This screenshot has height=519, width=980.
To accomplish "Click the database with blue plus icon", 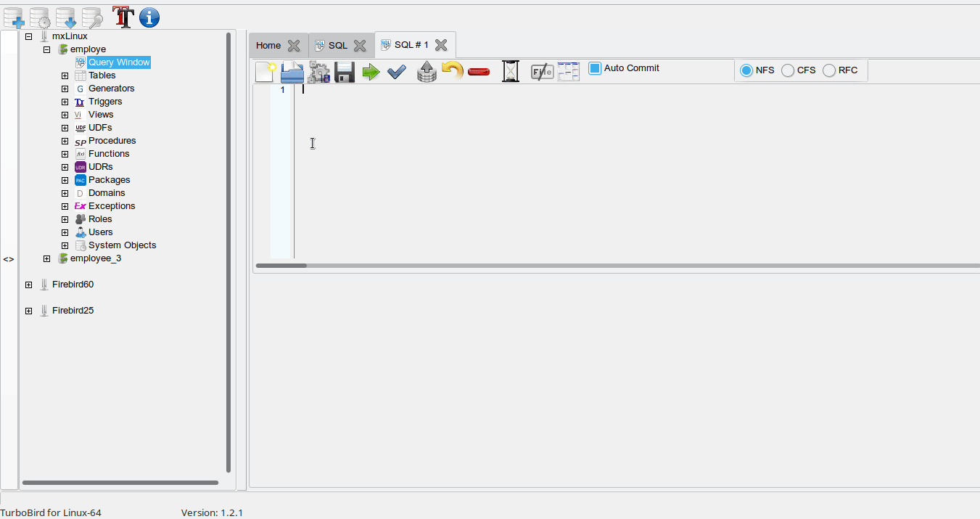I will (13, 17).
